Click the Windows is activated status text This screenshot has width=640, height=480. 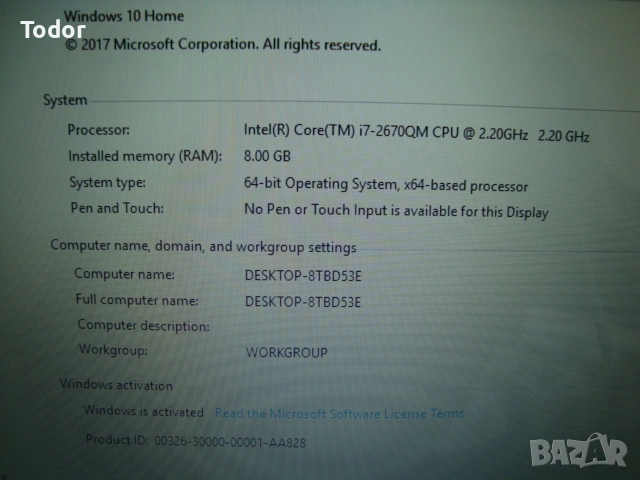tap(143, 411)
